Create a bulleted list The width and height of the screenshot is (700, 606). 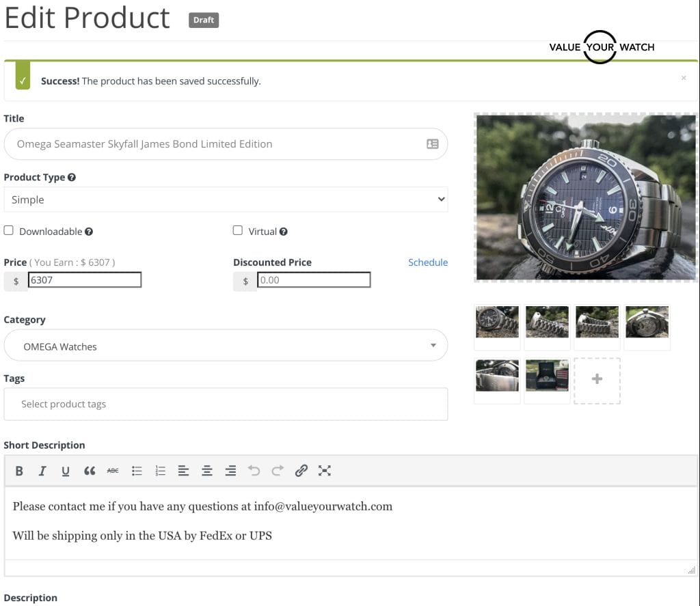137,471
